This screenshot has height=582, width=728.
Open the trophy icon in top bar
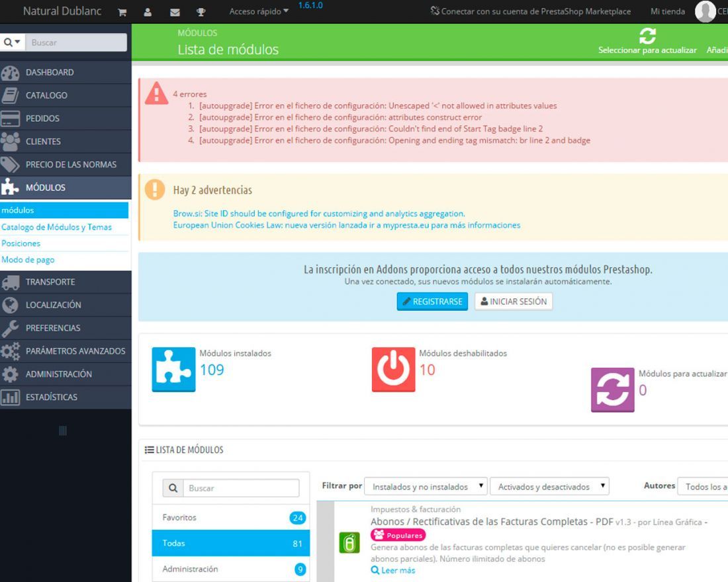pos(201,13)
